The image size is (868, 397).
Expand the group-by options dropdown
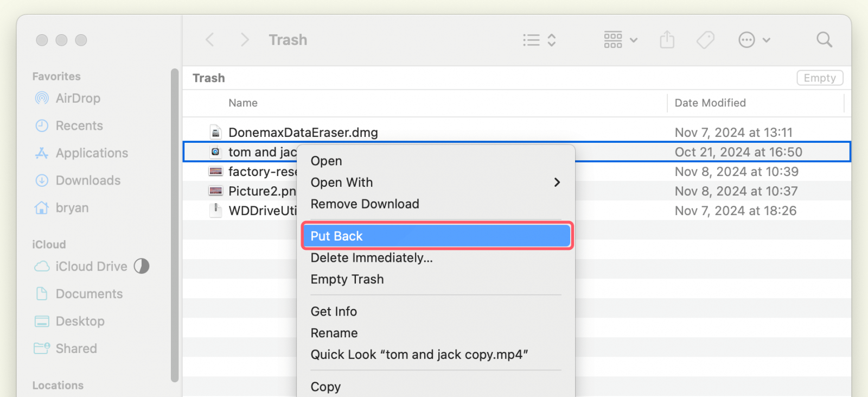point(621,40)
